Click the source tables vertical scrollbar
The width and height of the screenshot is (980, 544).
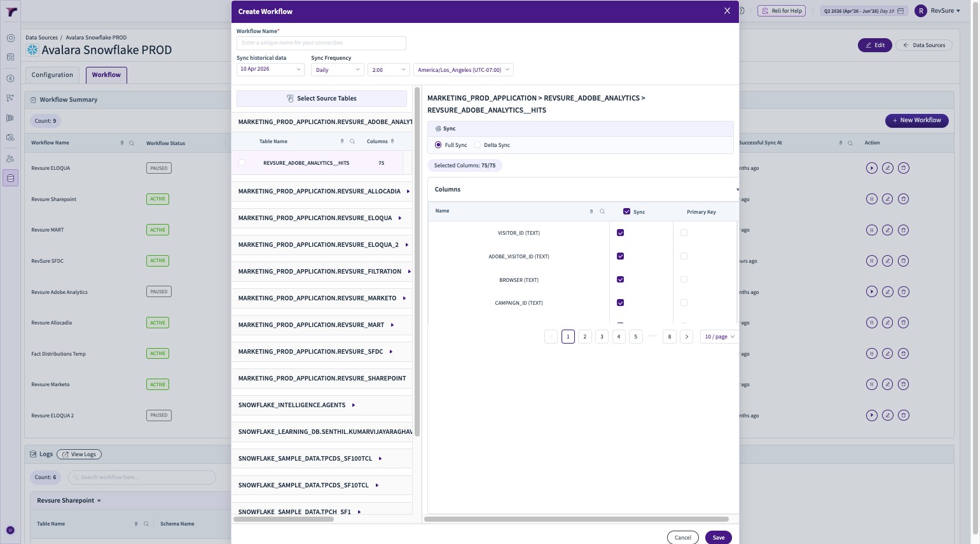coord(417,261)
